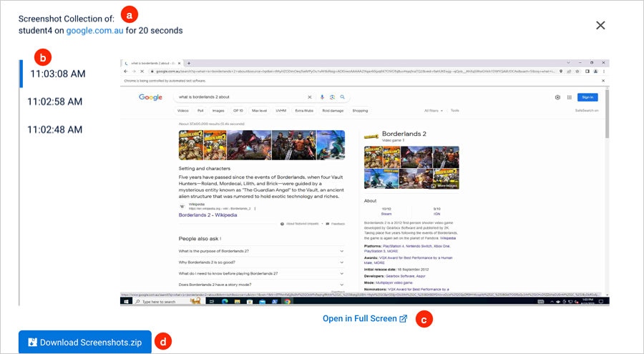Click the clear X icon in Google search box
Viewport: 644px width, 354px height.
pos(310,97)
